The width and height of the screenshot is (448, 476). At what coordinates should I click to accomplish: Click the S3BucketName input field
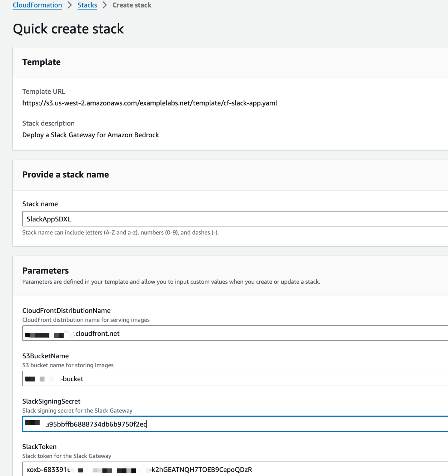pyautogui.click(x=235, y=379)
